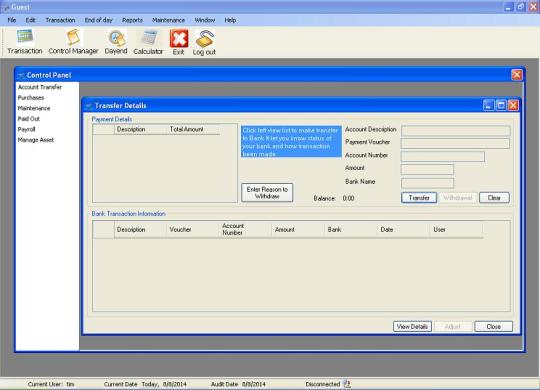
Task: Click Audit Date status bar entry
Action: pyautogui.click(x=238, y=384)
